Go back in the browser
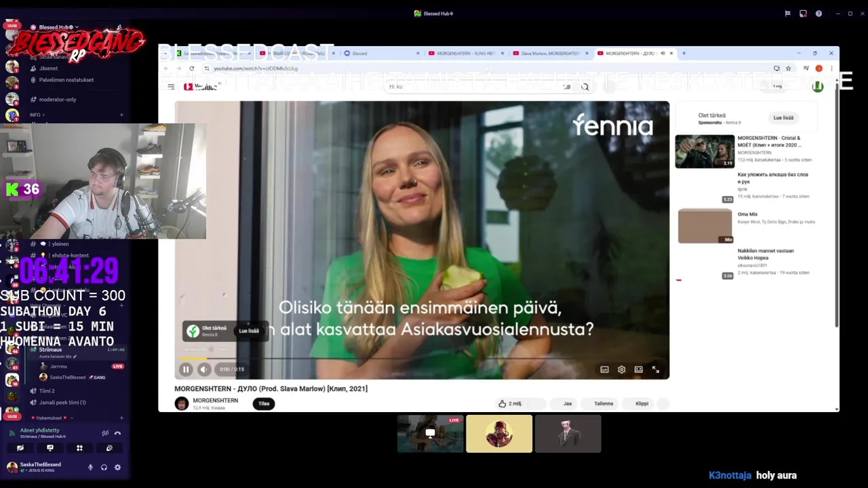The height and width of the screenshot is (488, 868). tap(166, 68)
